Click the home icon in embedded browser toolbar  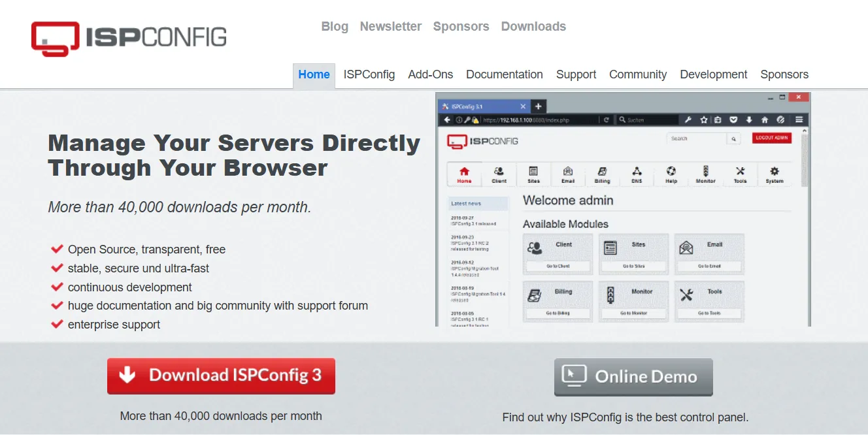coord(765,120)
